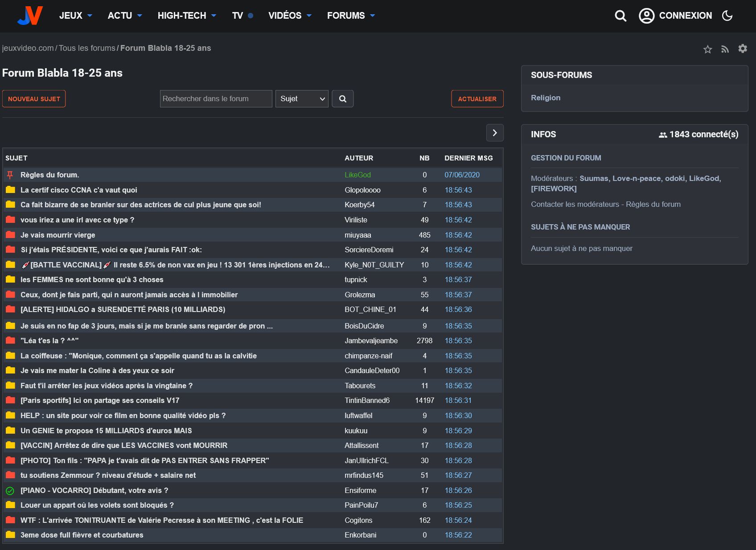Image resolution: width=756 pixels, height=550 pixels.
Task: Toggle dark mode with the moon icon
Action: pos(727,16)
